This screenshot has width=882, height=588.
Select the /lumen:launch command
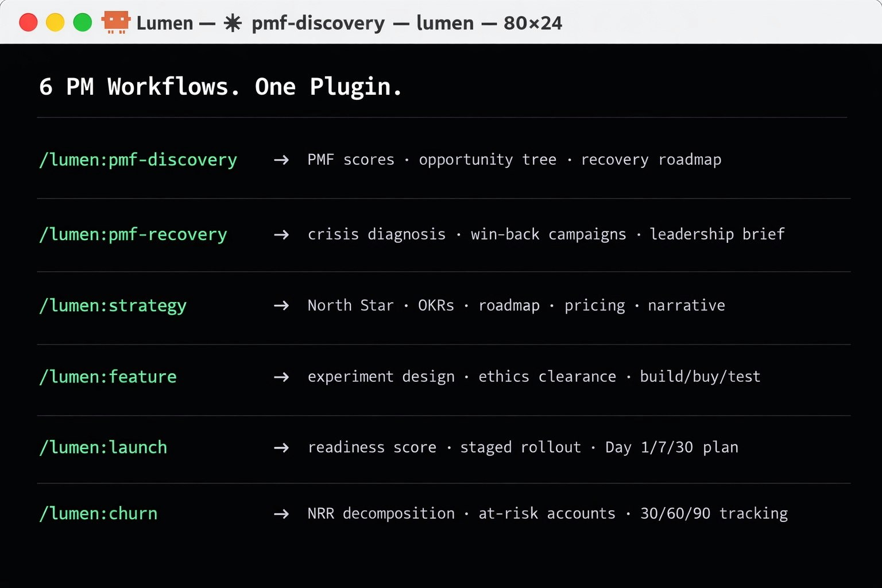103,448
